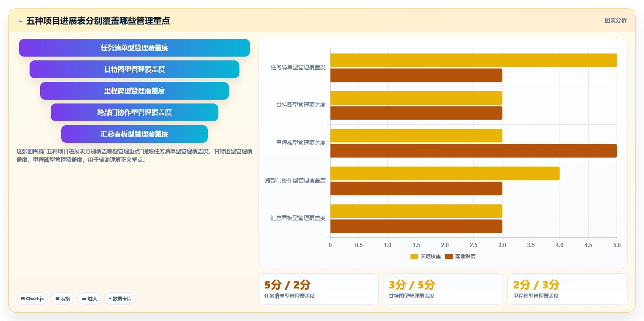Click y-axis label 里程碑型管理覆盖度
Screen dimensions: 644x321
301,143
